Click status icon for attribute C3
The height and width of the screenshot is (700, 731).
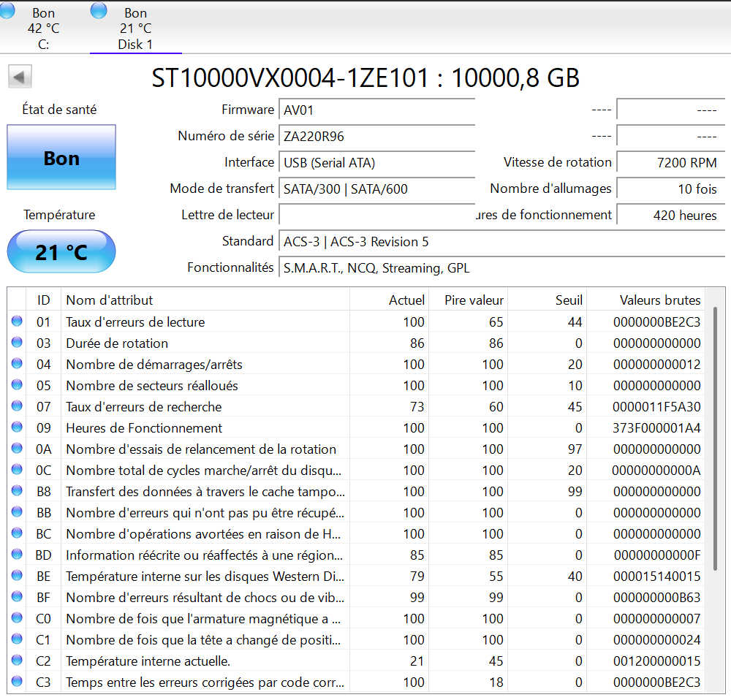(x=17, y=682)
